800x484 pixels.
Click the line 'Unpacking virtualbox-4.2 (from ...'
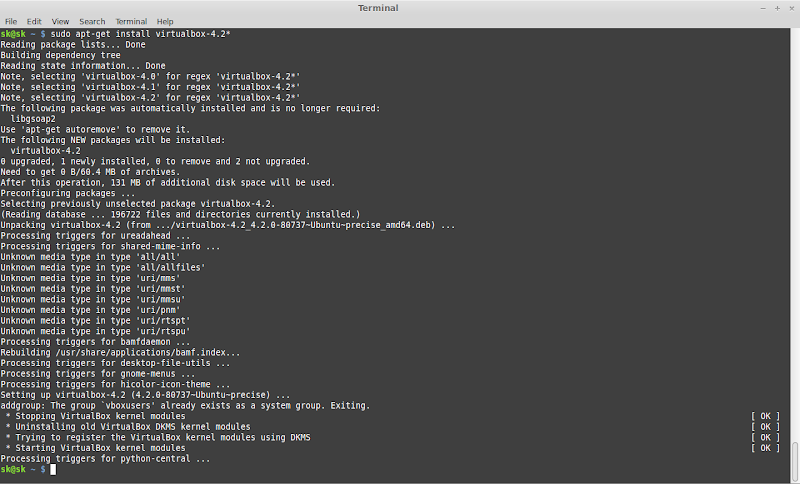(228, 225)
